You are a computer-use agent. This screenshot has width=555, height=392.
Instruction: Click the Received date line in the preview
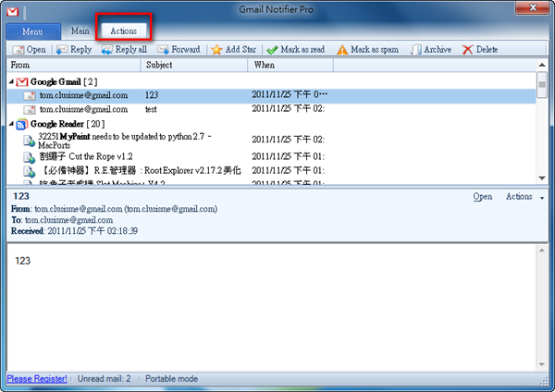(x=74, y=231)
